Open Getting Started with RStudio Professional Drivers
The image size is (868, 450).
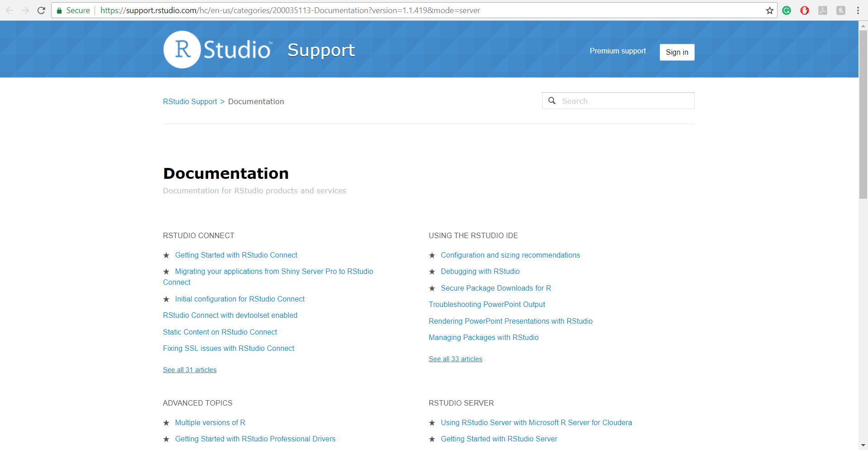tap(255, 439)
